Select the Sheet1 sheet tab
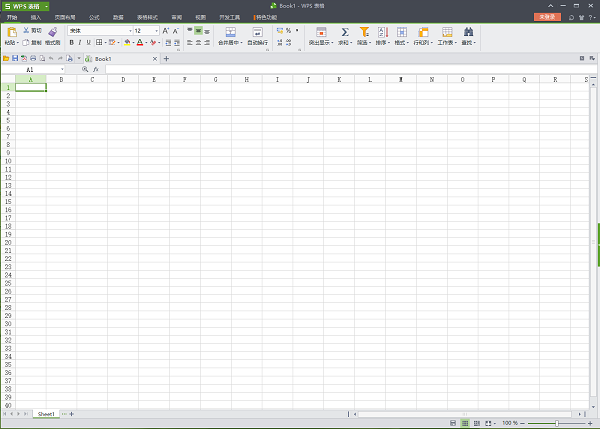600x429 pixels. [x=46, y=414]
